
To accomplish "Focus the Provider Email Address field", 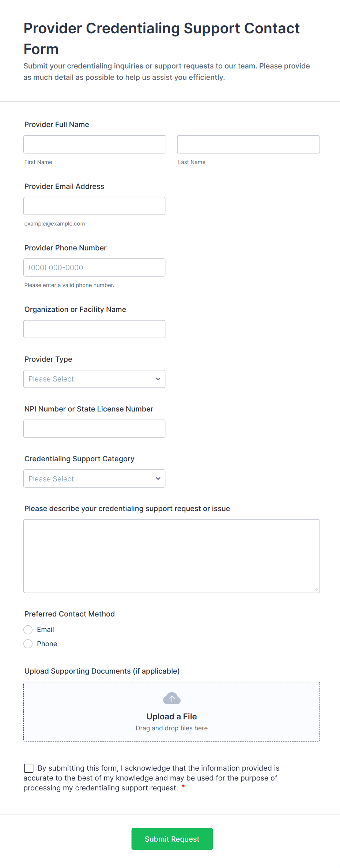I will click(94, 206).
